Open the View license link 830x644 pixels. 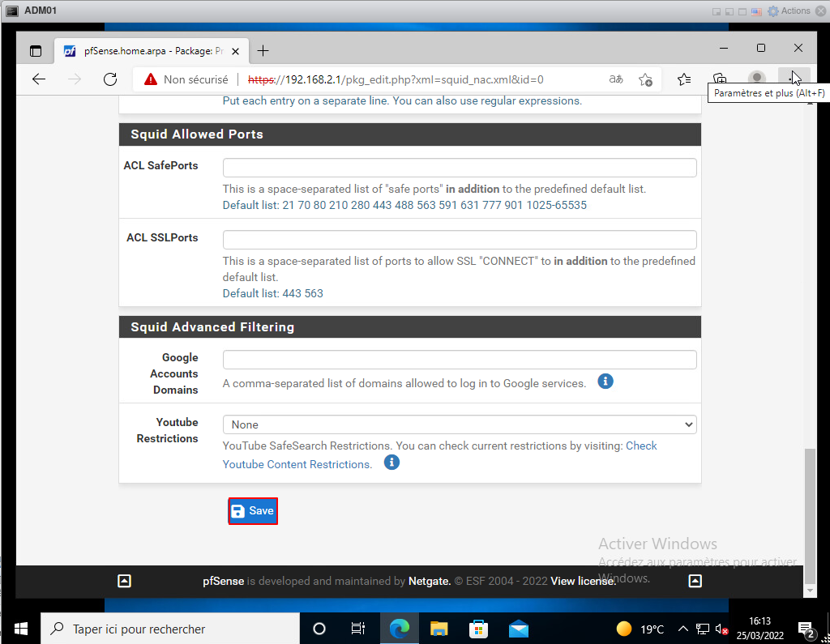pos(583,581)
